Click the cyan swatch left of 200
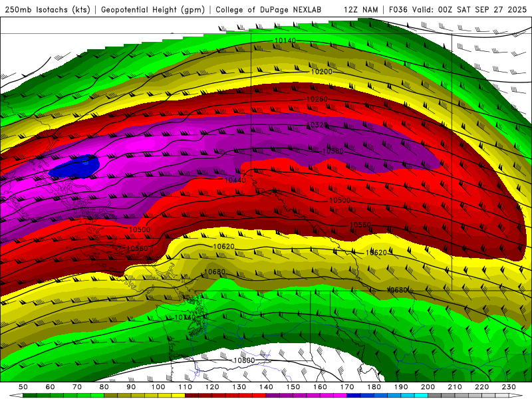The height and width of the screenshot is (399, 532). (421, 396)
